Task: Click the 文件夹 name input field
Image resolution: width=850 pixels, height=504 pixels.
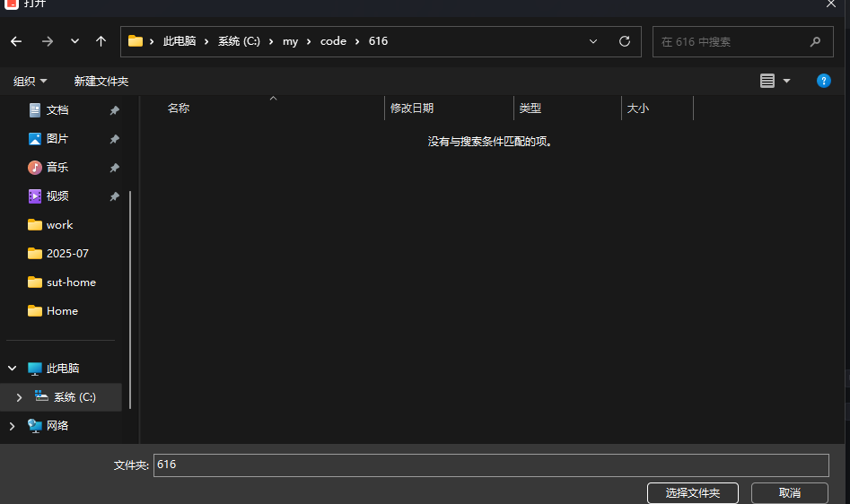Action: pos(491,465)
